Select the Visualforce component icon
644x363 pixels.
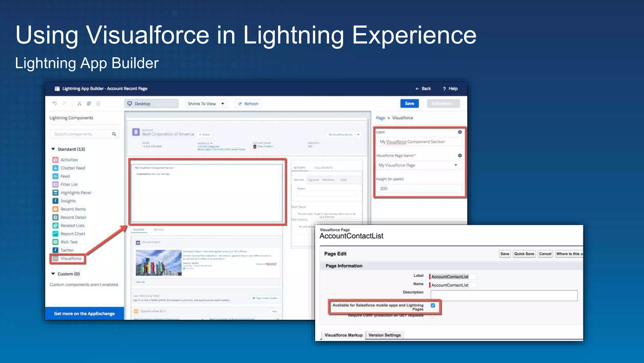pos(55,258)
